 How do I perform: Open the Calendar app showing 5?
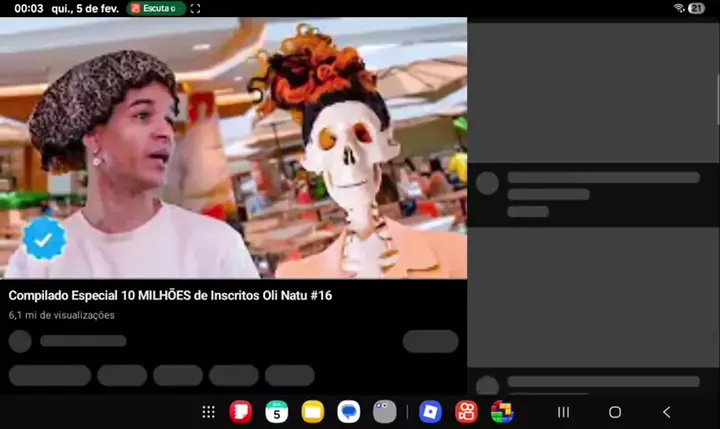[277, 412]
